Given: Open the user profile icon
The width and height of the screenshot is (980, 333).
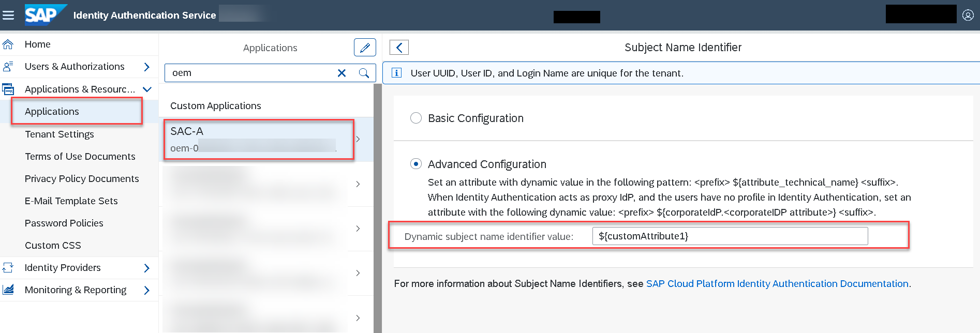Looking at the screenshot, I should coord(968,15).
